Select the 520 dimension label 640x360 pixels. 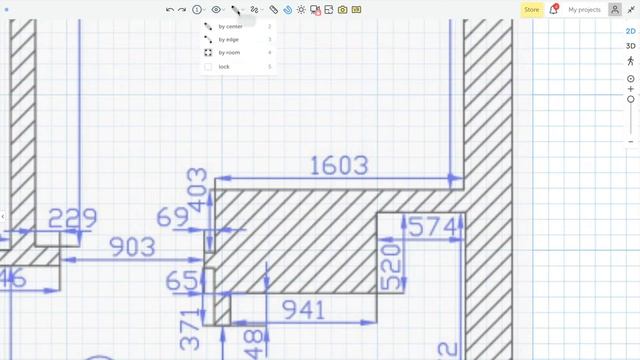(391, 267)
